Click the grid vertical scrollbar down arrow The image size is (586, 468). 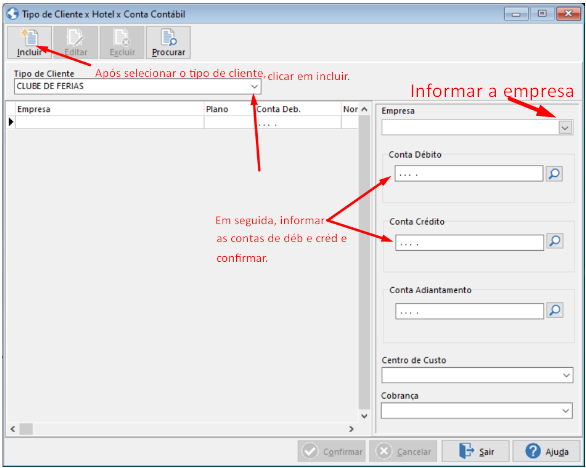coord(364,416)
